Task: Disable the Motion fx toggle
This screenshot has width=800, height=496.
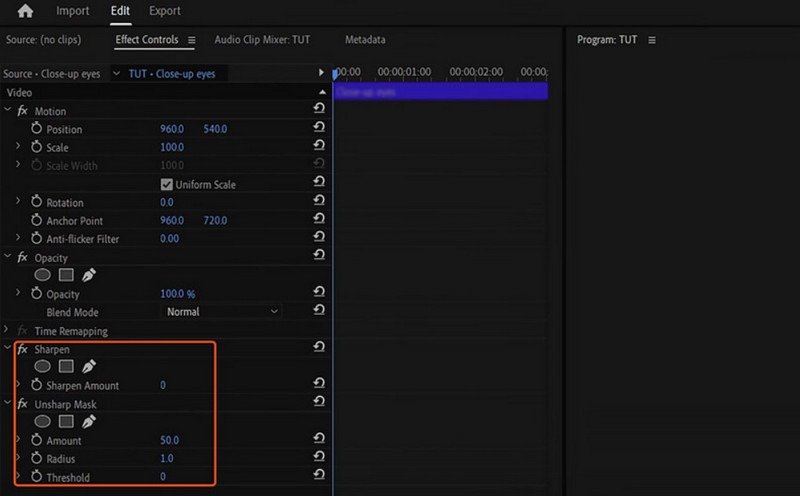Action: 22,111
